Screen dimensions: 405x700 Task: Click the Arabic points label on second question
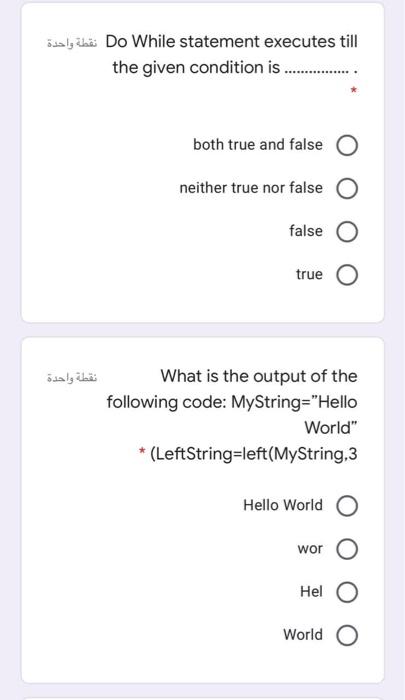click(x=72, y=378)
